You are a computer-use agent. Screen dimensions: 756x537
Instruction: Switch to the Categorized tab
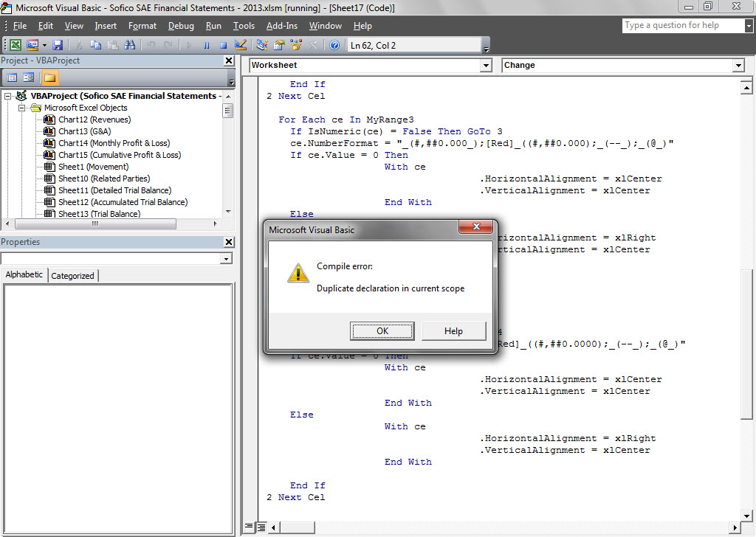[x=73, y=276]
